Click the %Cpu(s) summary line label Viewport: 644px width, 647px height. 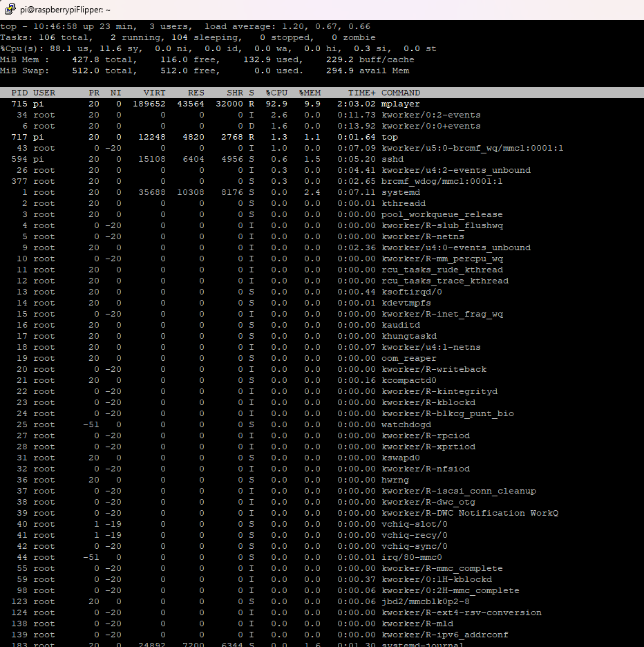22,48
